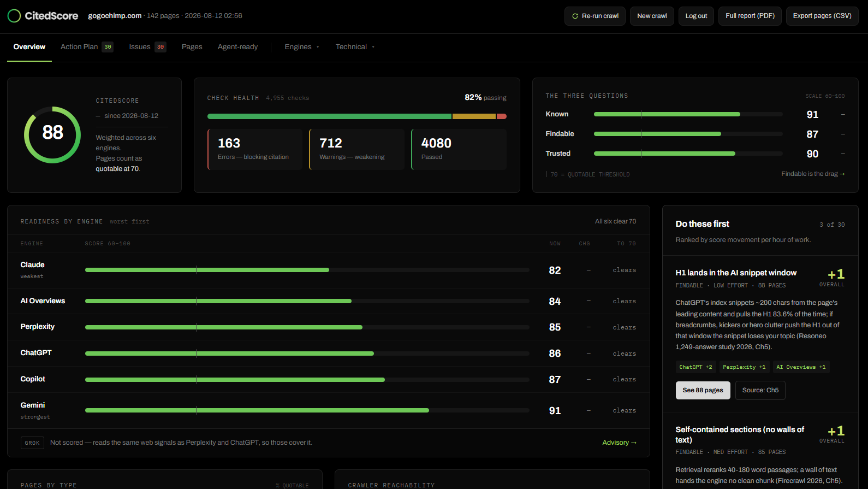Go to the Pages tab
The image size is (868, 489).
[x=192, y=47]
